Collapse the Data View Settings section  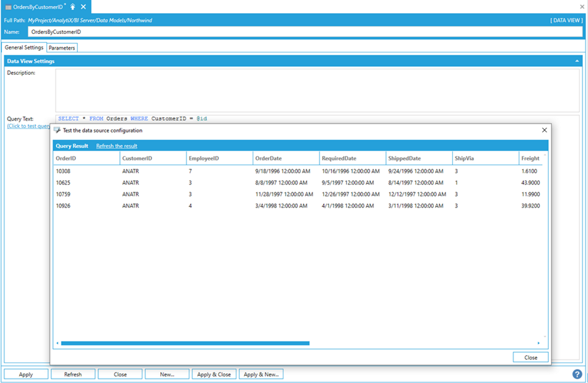(577, 61)
